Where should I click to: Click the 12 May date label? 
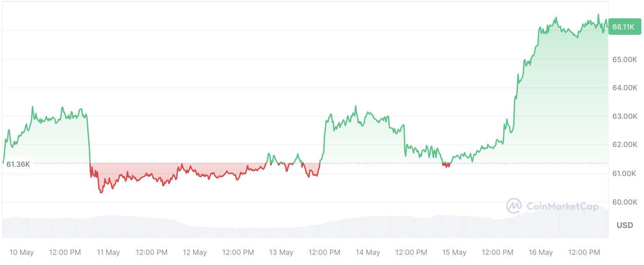tap(195, 253)
